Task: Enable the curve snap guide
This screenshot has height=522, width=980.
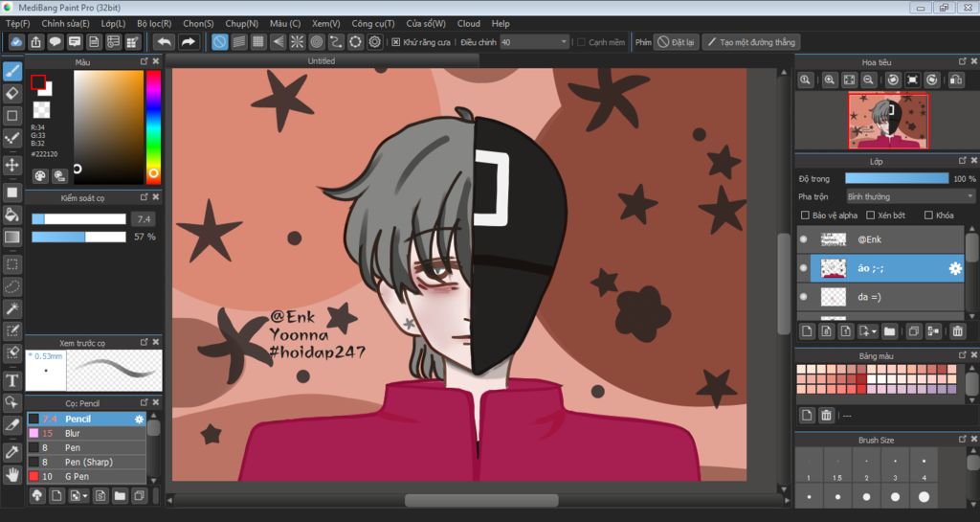Action: [x=336, y=42]
